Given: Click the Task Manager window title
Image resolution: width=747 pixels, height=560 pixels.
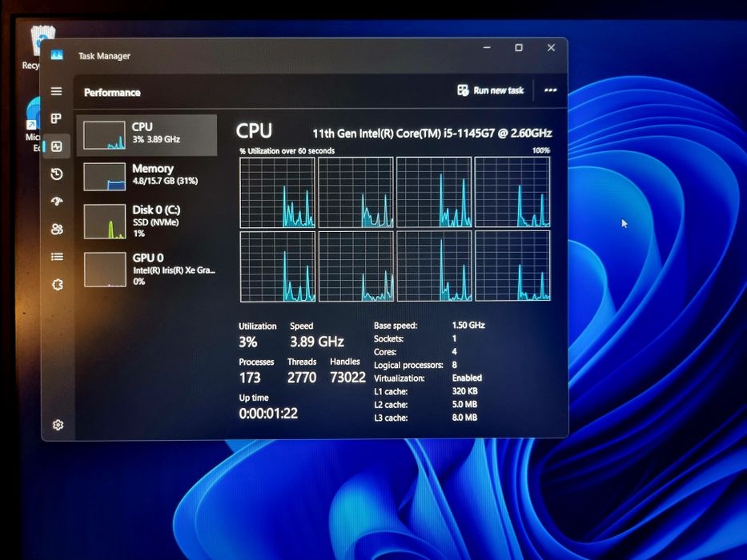Looking at the screenshot, I should (104, 56).
